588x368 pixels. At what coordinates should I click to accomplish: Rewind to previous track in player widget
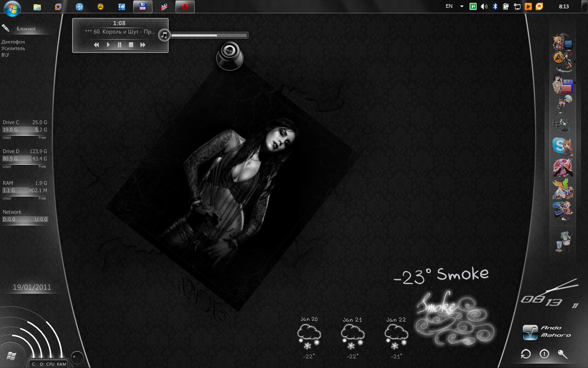click(96, 45)
